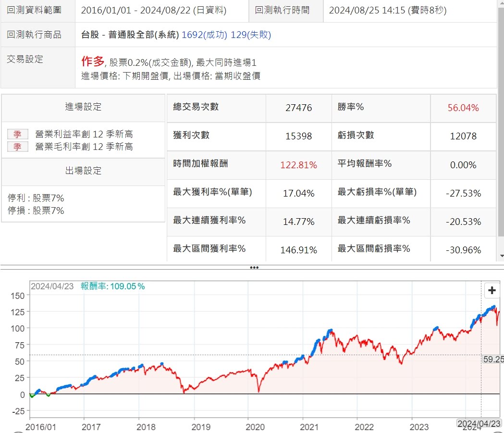Click the 營業利益率創 12 季新高 entry condition
This screenshot has width=504, height=433.
84,134
